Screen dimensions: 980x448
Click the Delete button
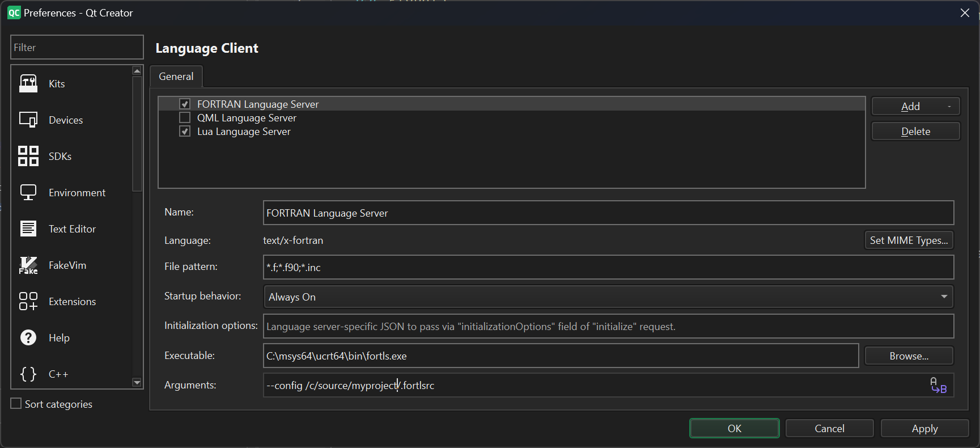click(x=916, y=131)
